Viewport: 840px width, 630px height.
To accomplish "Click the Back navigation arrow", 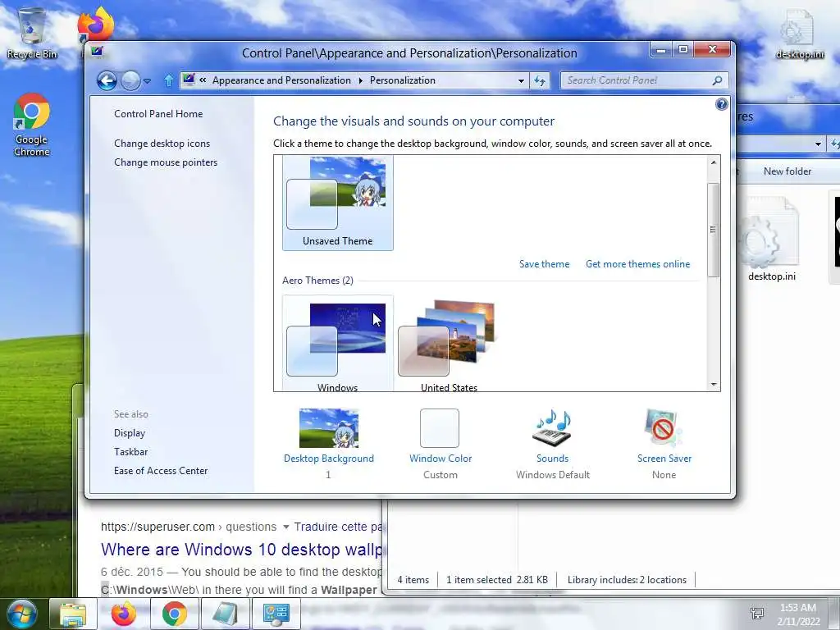I will (107, 80).
